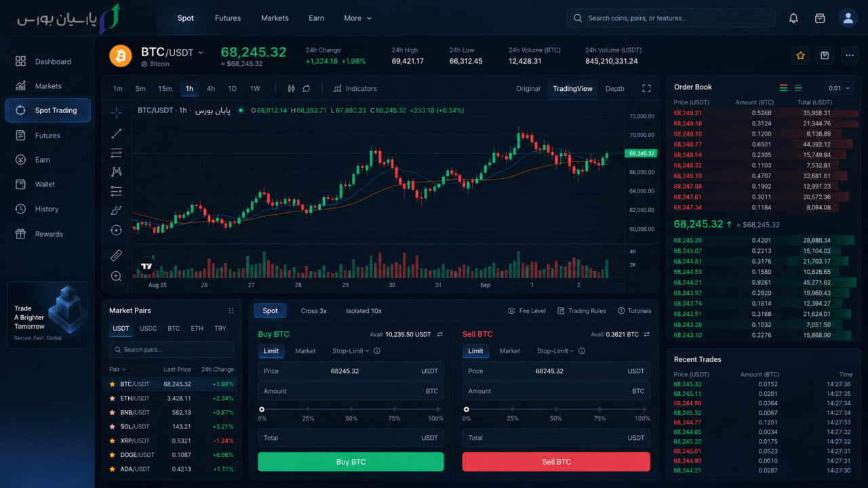
Task: Toggle BTC/USDT favorite star in header
Action: click(x=800, y=56)
